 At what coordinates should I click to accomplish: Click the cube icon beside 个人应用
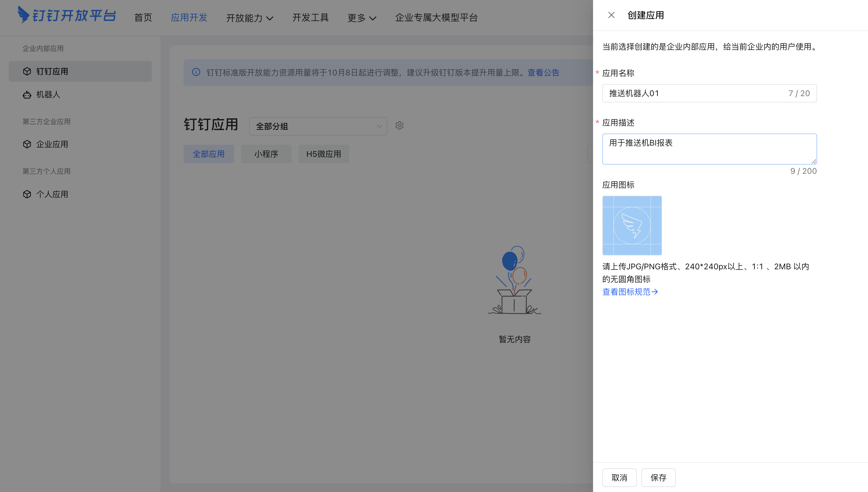click(x=27, y=194)
